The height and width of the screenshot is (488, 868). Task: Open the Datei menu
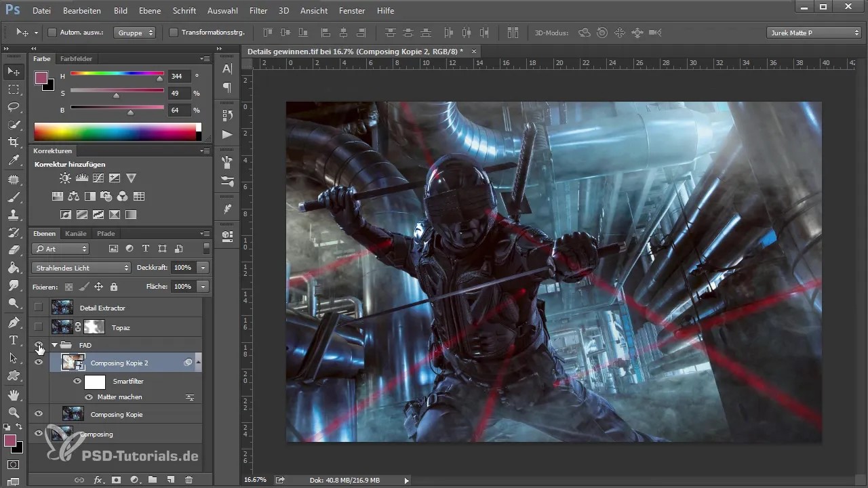pos(41,11)
